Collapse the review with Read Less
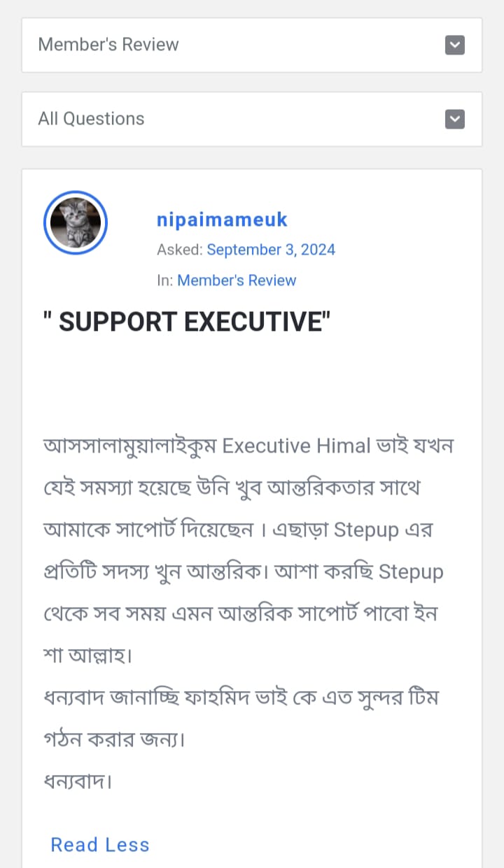 (100, 845)
